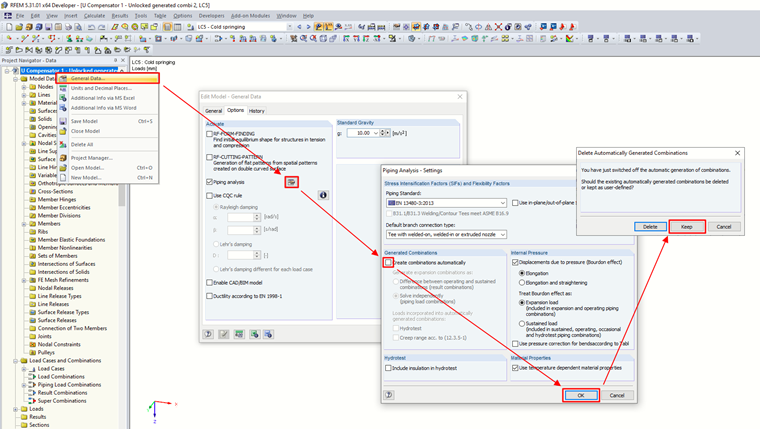The height and width of the screenshot is (429, 760).
Task: Select Sustained load radio option
Action: (522, 323)
